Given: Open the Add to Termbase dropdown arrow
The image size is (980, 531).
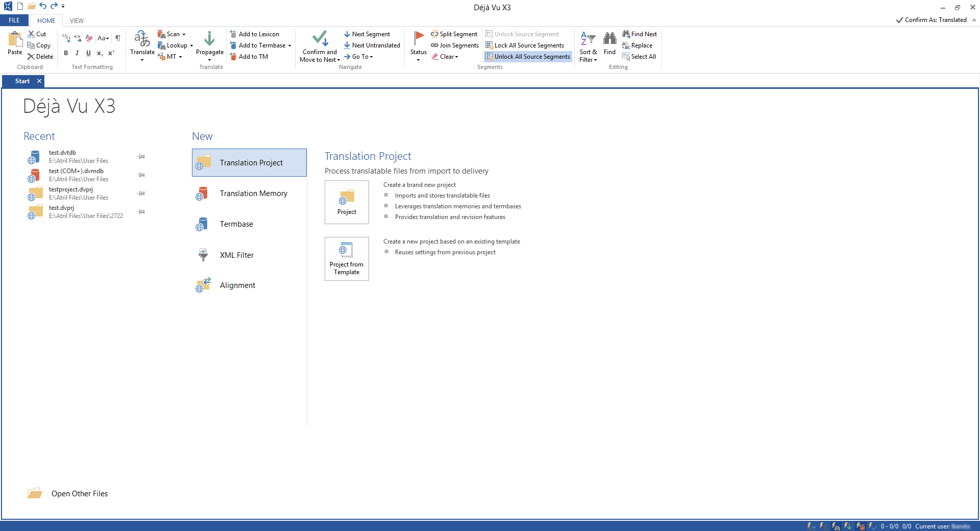Looking at the screenshot, I should click(x=289, y=45).
